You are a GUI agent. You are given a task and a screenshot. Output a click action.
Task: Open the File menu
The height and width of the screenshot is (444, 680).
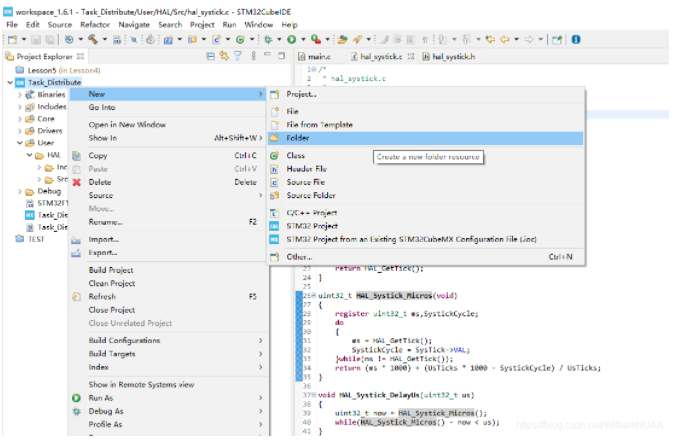click(12, 25)
